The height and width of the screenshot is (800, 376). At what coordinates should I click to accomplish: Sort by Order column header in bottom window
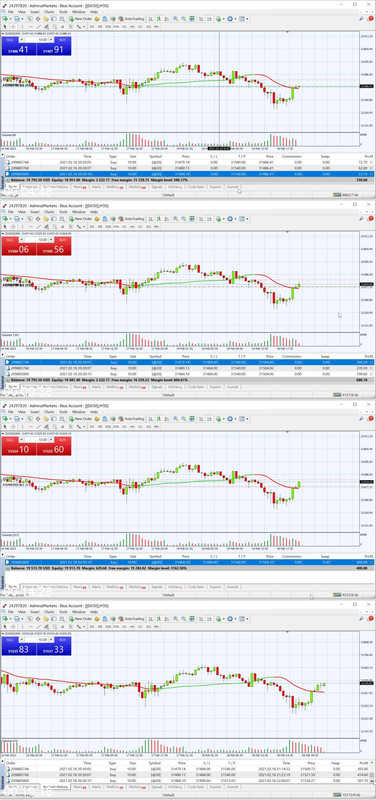click(10, 762)
